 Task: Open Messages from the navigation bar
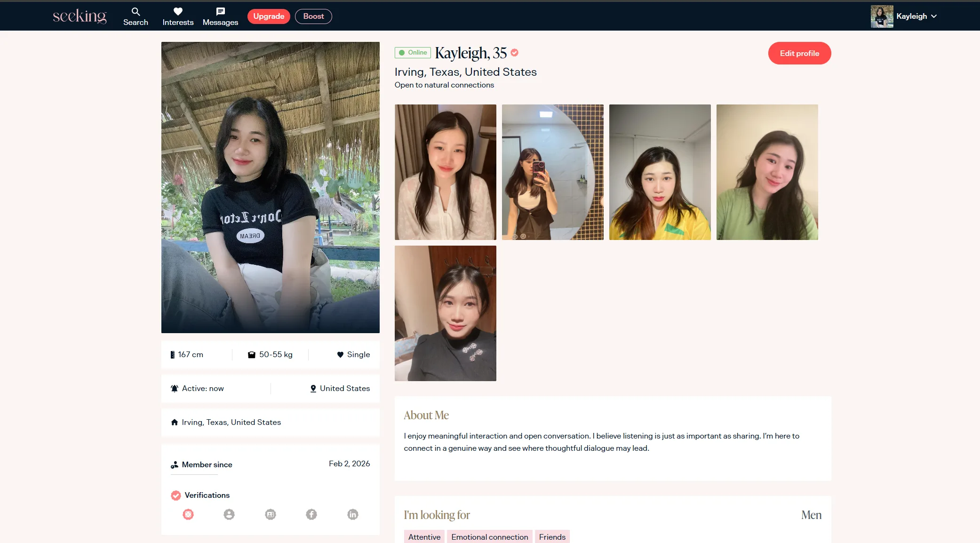220,16
